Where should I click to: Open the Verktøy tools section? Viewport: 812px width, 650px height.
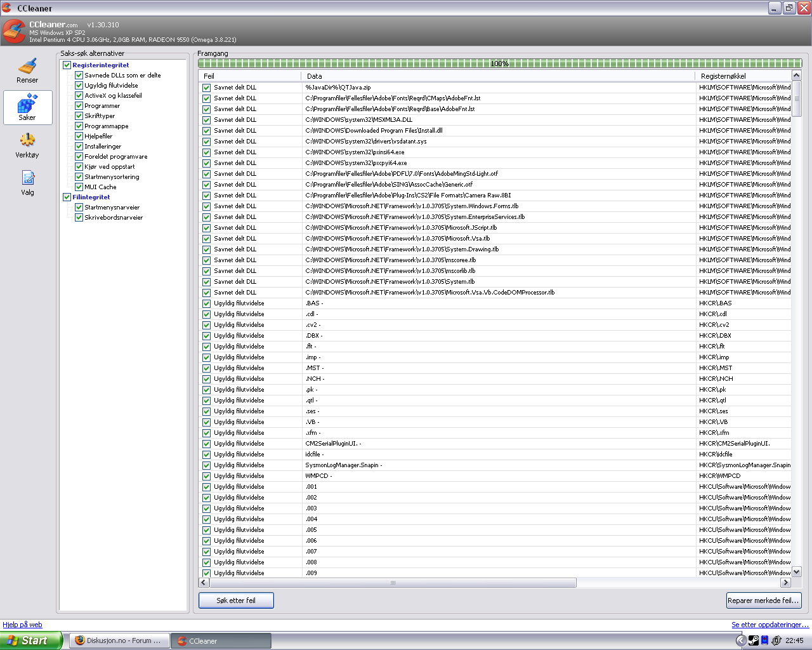tap(27, 145)
